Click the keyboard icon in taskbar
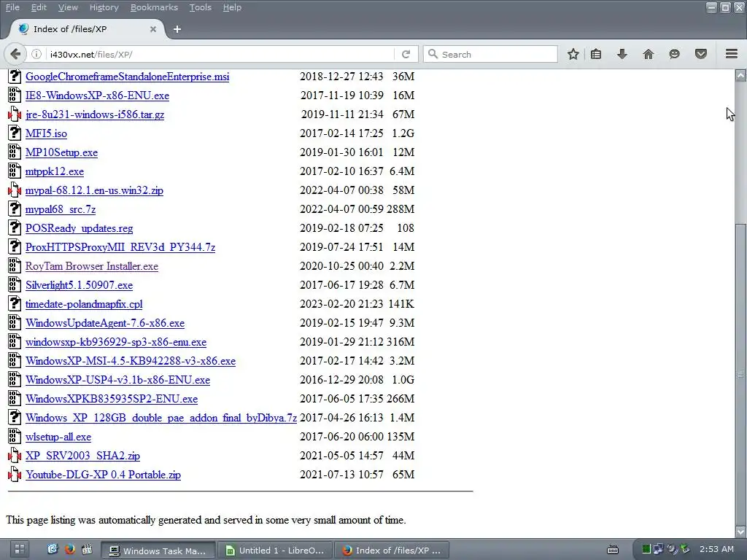Viewport: 747px width, 560px height. pos(613,550)
